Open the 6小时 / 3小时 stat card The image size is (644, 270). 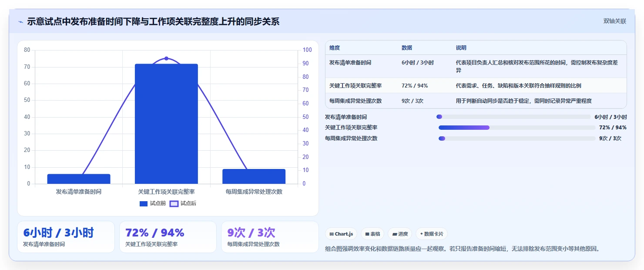[66, 237]
